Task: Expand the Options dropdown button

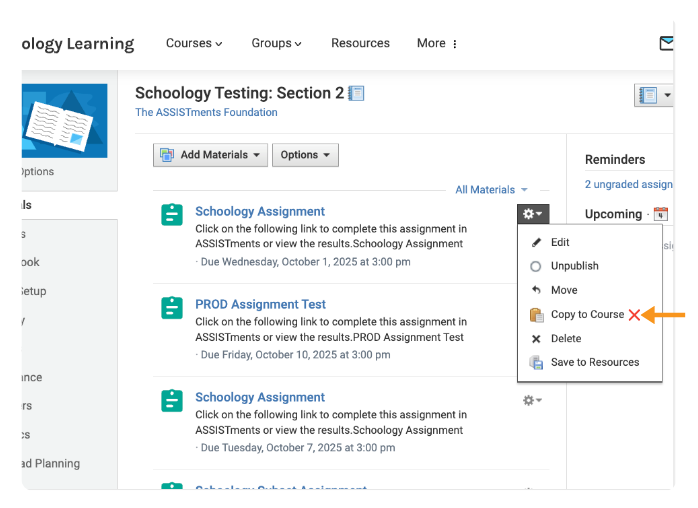Action: pyautogui.click(x=305, y=155)
